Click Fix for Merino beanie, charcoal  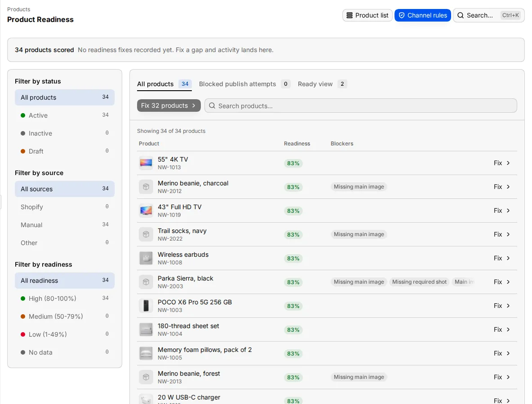pyautogui.click(x=502, y=187)
